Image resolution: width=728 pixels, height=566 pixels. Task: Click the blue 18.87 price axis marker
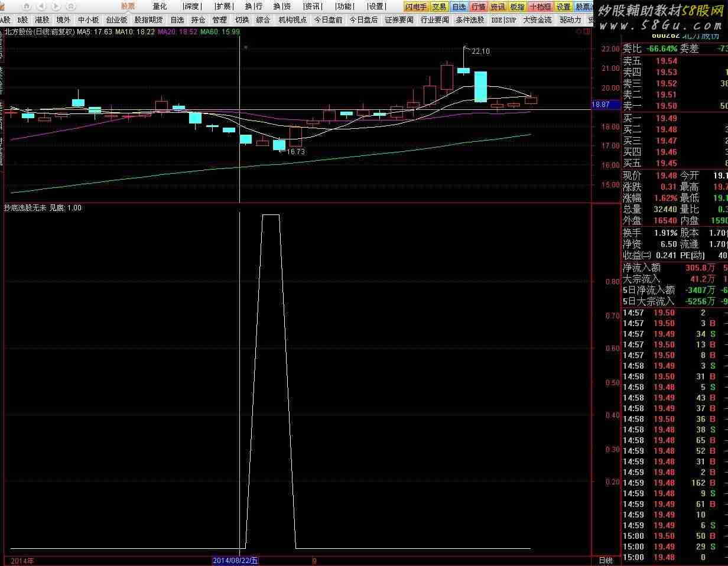tap(606, 105)
